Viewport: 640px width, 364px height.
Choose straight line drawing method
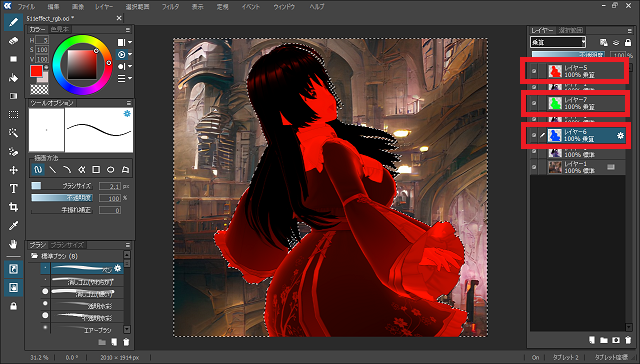pos(53,169)
